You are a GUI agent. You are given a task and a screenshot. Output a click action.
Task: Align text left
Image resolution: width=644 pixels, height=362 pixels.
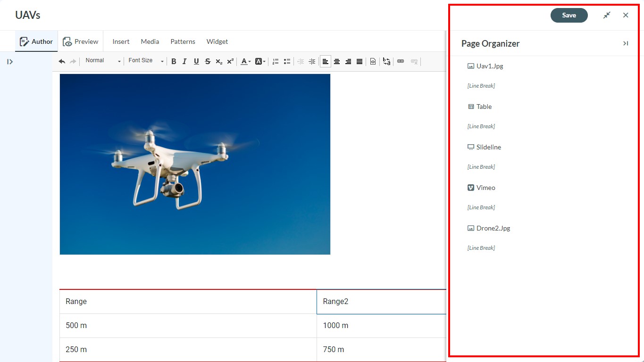pos(326,61)
